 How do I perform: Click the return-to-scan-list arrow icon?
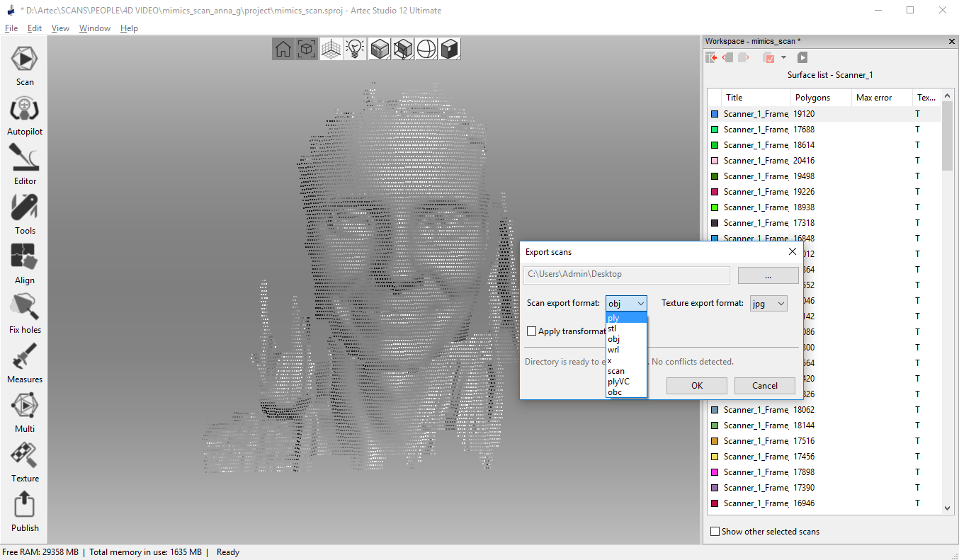711,58
